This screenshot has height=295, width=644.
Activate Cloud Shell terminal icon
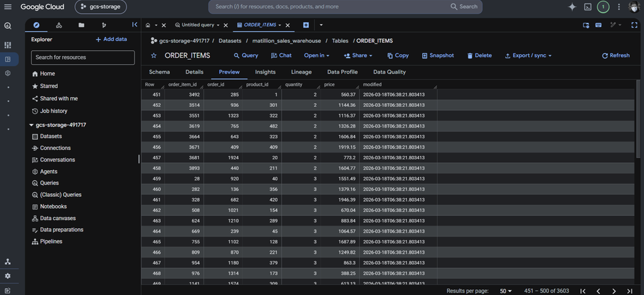click(588, 6)
